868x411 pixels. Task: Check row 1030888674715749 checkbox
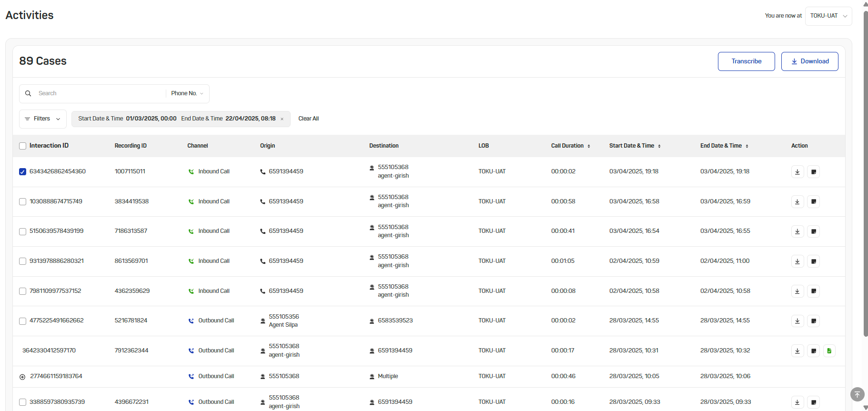(x=22, y=202)
